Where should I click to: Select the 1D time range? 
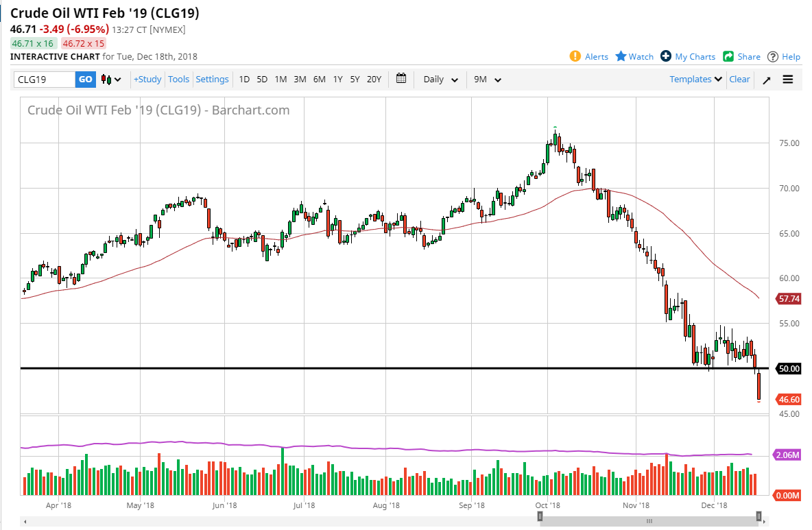tap(244, 79)
